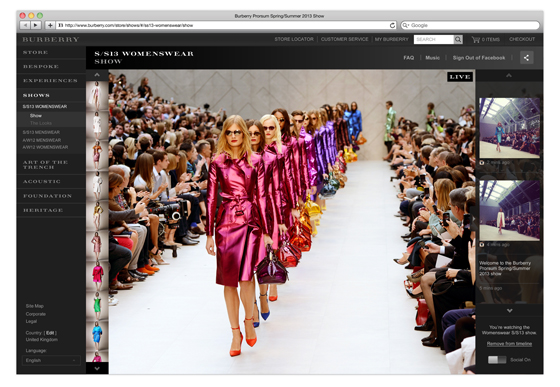Click the Burberry search input field
This screenshot has width=560, height=387.
(x=434, y=39)
